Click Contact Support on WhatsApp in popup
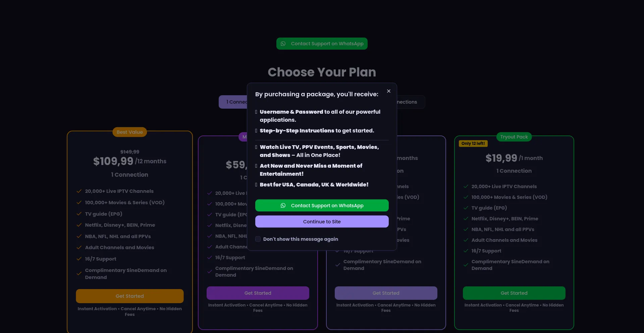 coord(322,206)
